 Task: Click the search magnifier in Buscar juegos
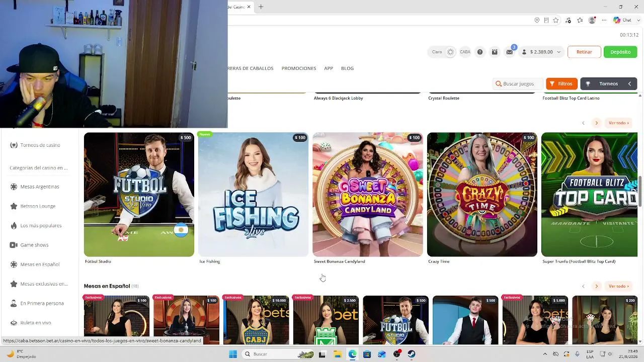click(x=499, y=84)
